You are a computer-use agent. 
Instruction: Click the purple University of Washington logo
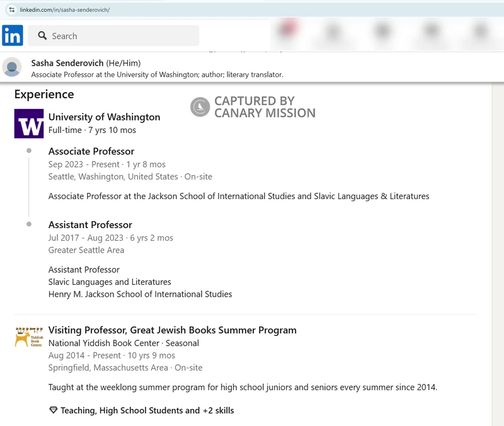click(29, 124)
